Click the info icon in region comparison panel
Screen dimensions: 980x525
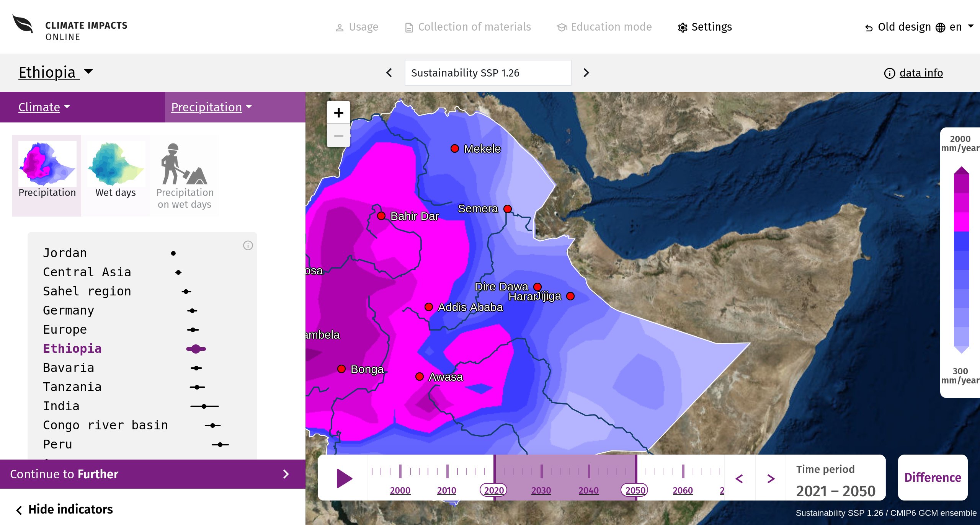click(x=248, y=246)
